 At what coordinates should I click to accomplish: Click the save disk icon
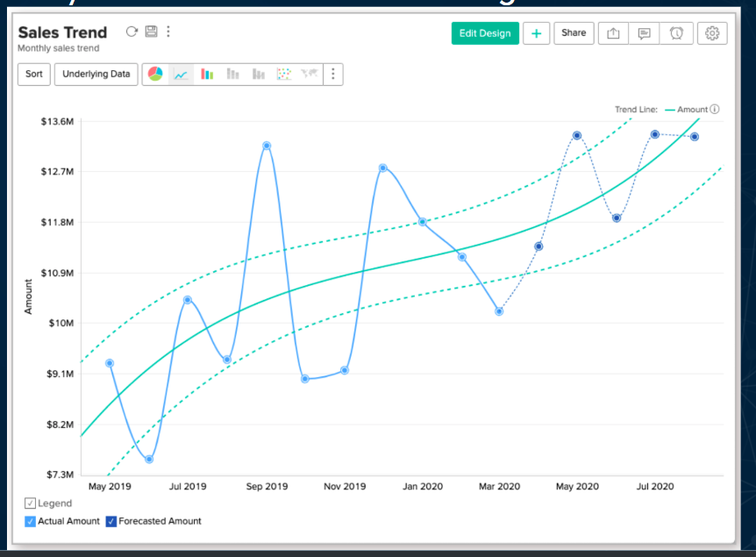pyautogui.click(x=152, y=32)
